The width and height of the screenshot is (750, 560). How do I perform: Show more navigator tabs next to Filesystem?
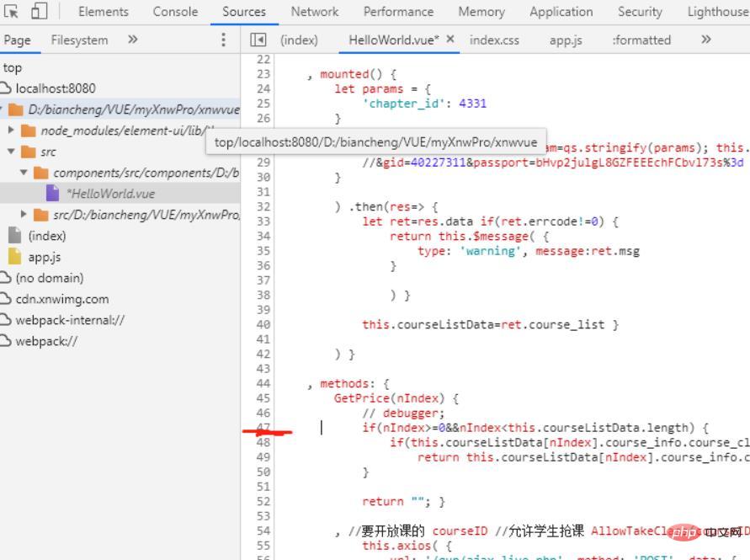point(132,40)
